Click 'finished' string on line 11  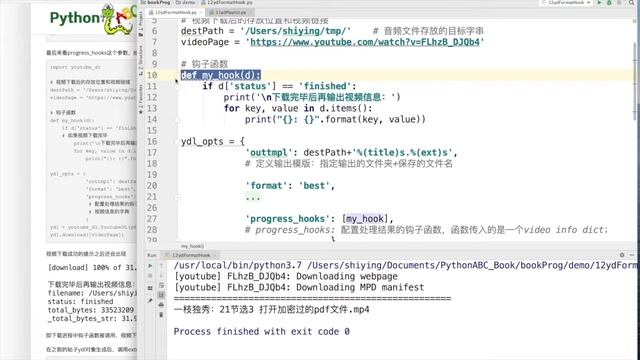(x=325, y=87)
